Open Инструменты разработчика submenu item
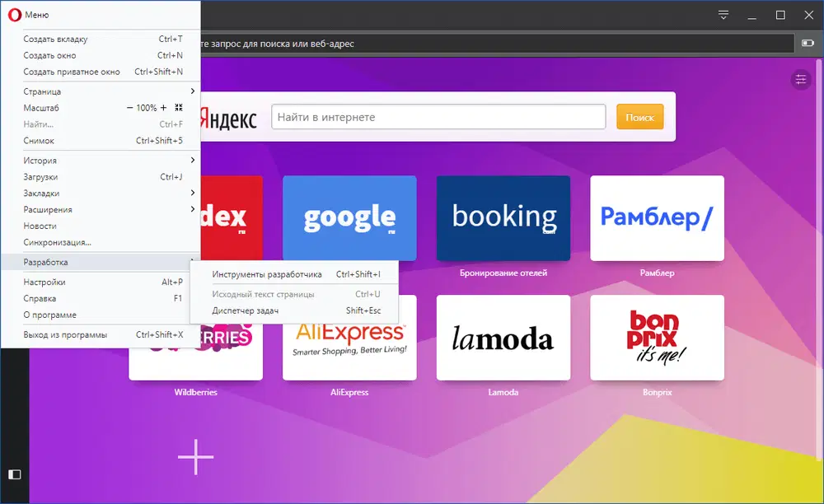Viewport: 824px width, 504px height. click(x=294, y=274)
